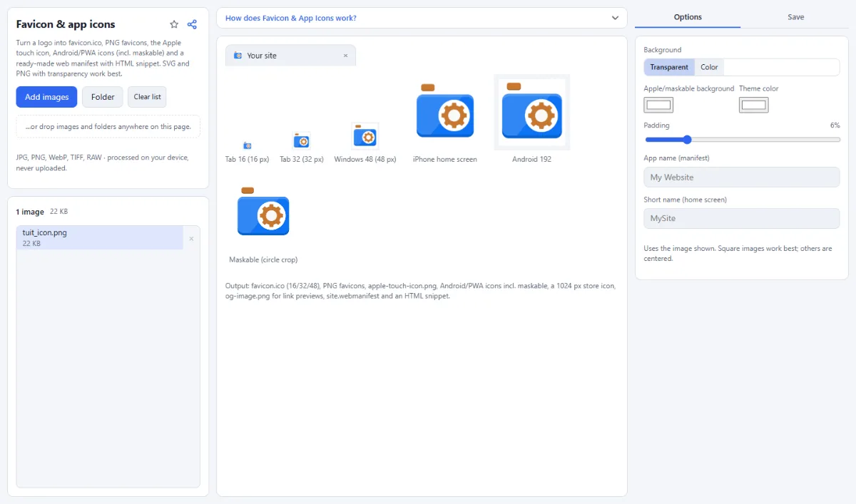The width and height of the screenshot is (856, 504).
Task: Click the share icon beside the title
Action: 192,24
